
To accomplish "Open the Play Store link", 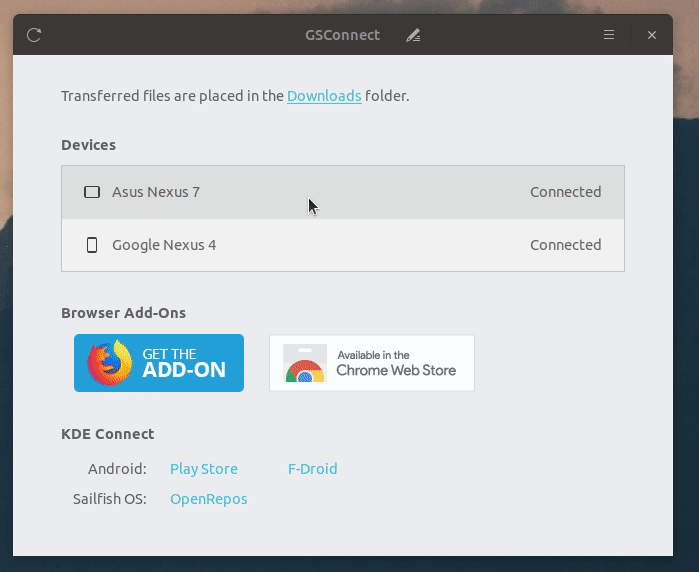I will (204, 469).
